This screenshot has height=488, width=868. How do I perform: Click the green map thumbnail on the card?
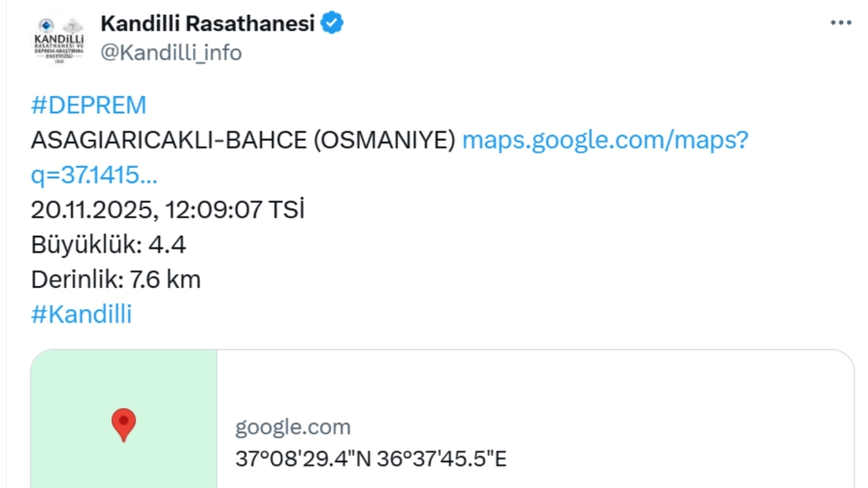click(x=123, y=418)
